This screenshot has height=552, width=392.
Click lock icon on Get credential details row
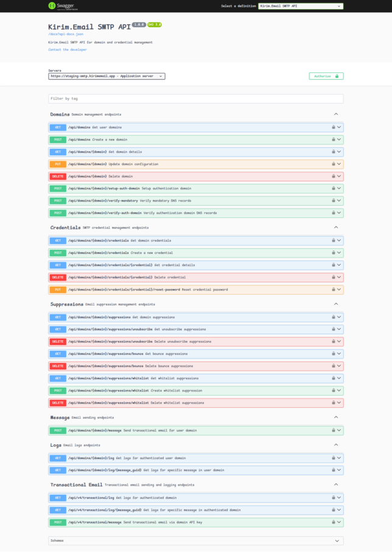(x=333, y=265)
